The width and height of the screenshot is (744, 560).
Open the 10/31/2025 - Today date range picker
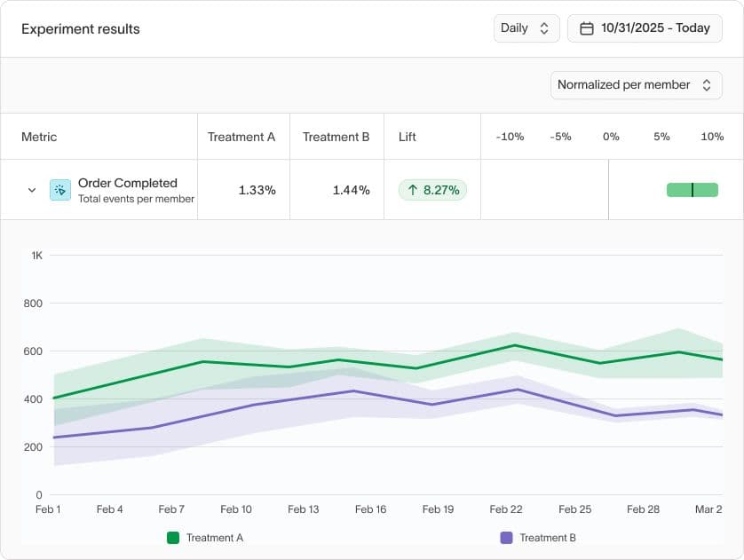645,28
